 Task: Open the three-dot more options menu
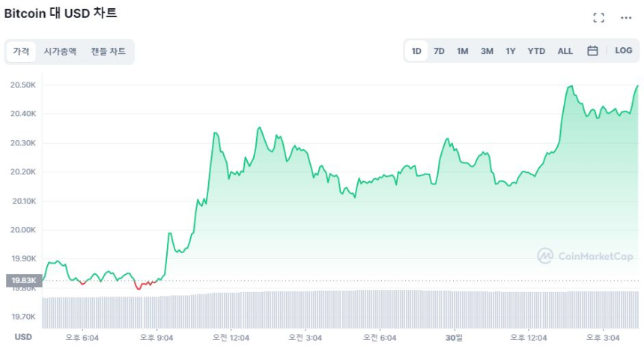(626, 18)
